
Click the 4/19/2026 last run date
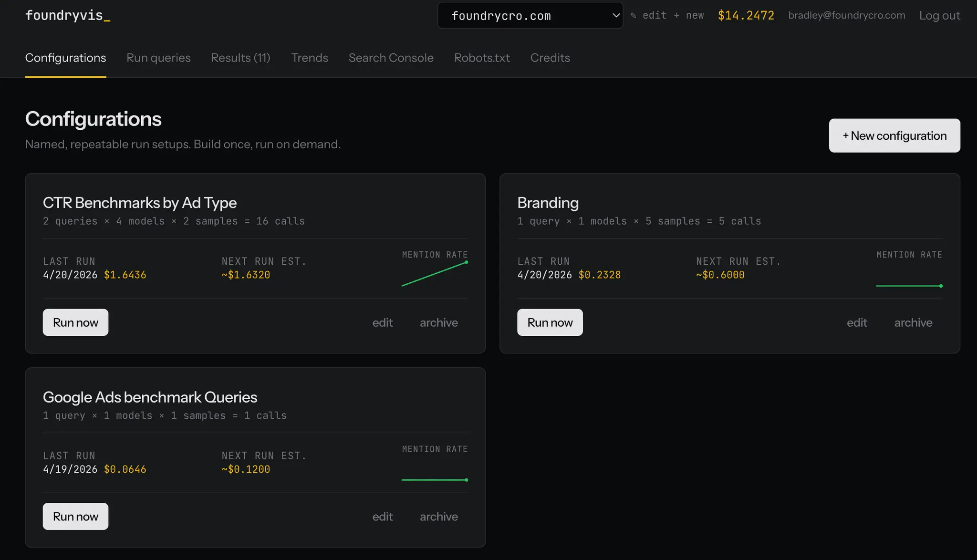point(70,469)
